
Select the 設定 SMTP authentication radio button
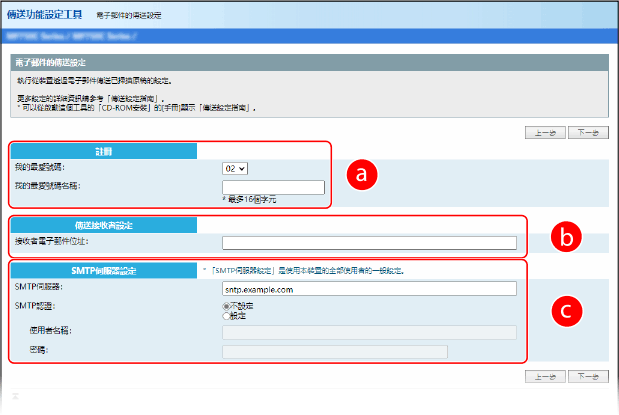tap(227, 316)
